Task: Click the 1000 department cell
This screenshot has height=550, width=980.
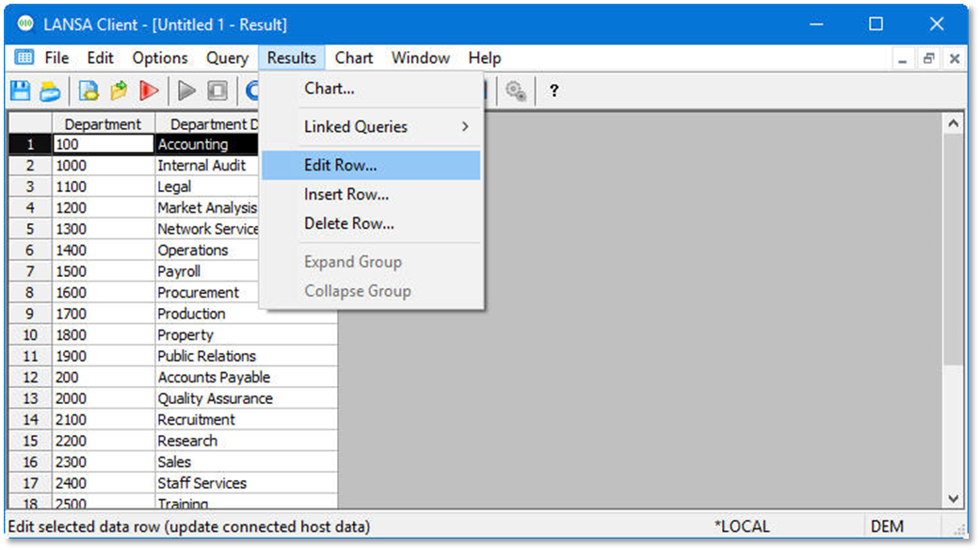Action: pyautogui.click(x=104, y=166)
